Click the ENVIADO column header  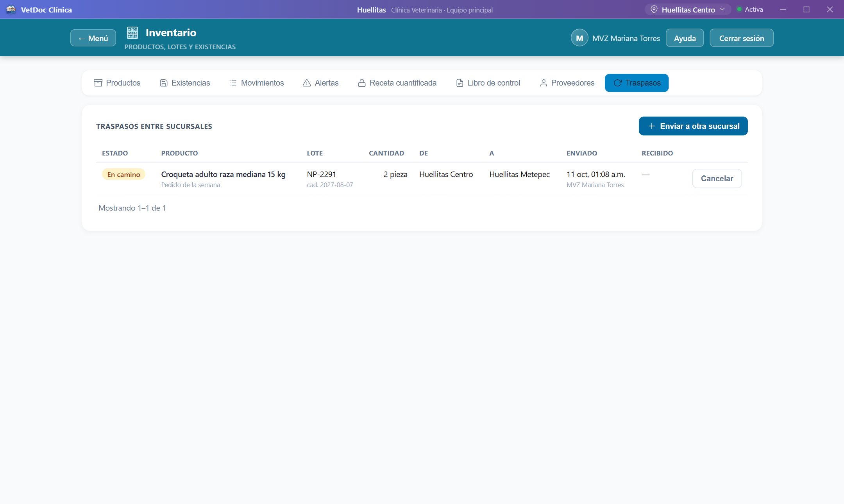tap(581, 153)
